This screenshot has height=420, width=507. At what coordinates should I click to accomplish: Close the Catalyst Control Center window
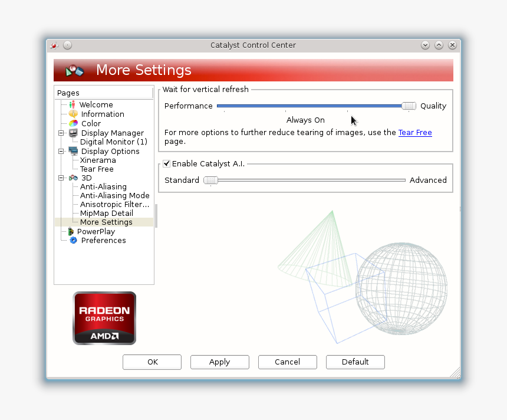[452, 45]
